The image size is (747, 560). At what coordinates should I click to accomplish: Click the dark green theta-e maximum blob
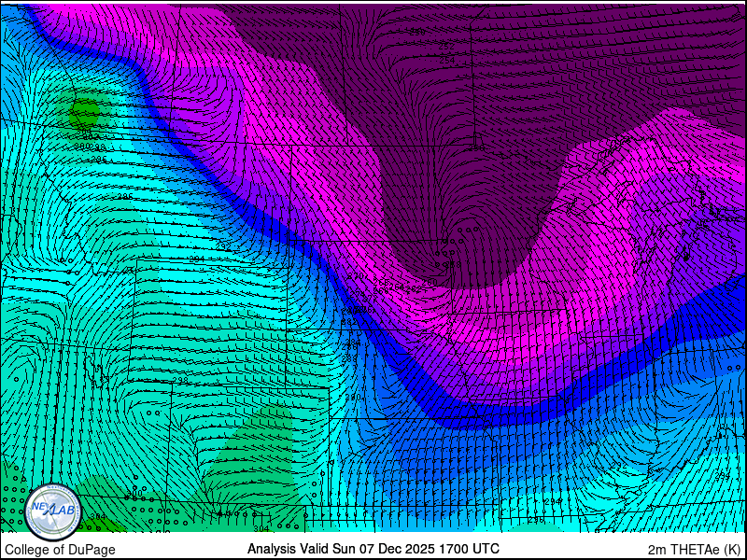coord(85,112)
